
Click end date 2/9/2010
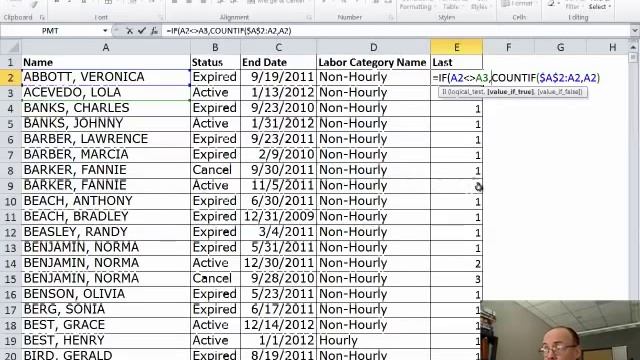[x=278, y=155]
